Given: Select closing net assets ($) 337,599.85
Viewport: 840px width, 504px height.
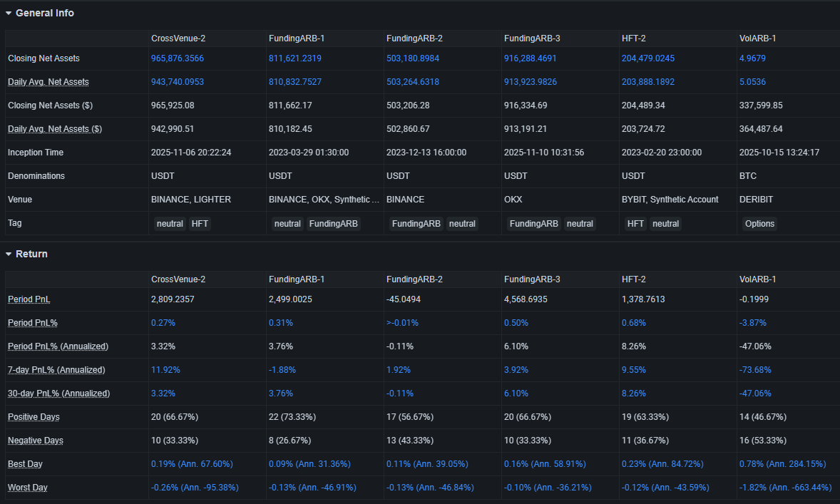Looking at the screenshot, I should coord(761,106).
